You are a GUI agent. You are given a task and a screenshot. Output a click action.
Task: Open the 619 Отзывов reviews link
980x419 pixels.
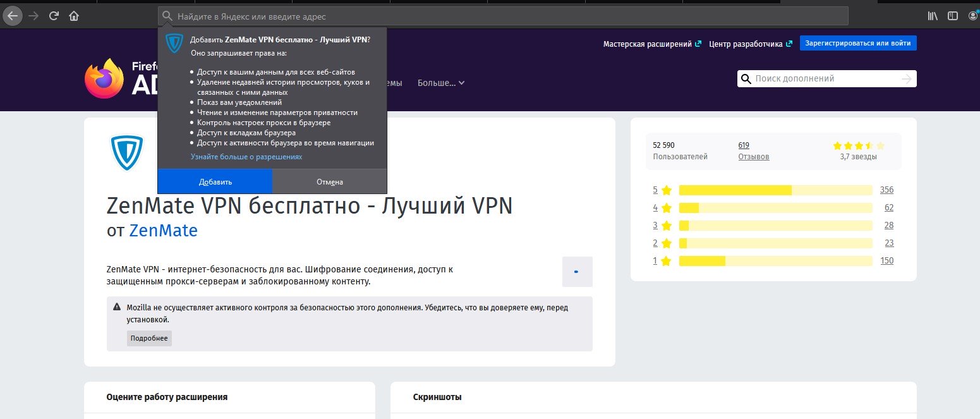[754, 150]
